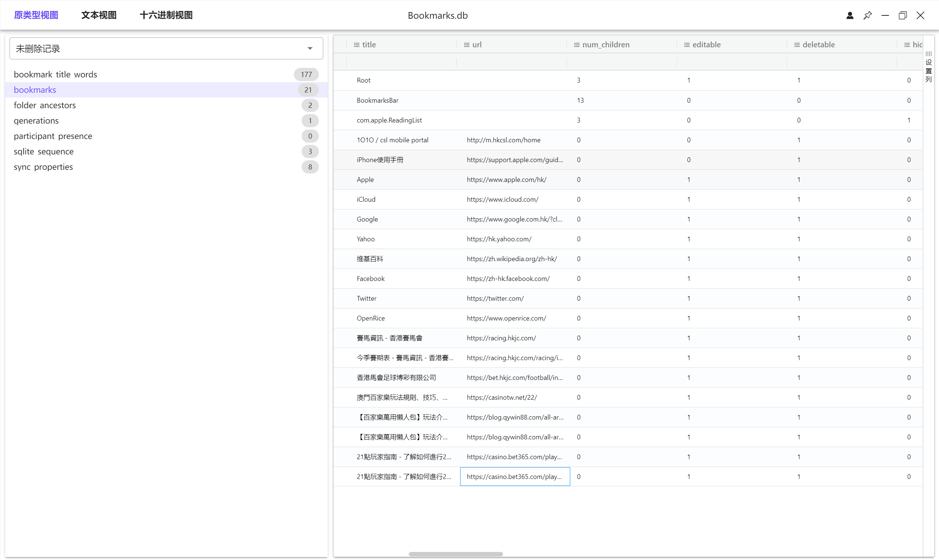
Task: Open deletable column menu icon
Action: (x=797, y=44)
